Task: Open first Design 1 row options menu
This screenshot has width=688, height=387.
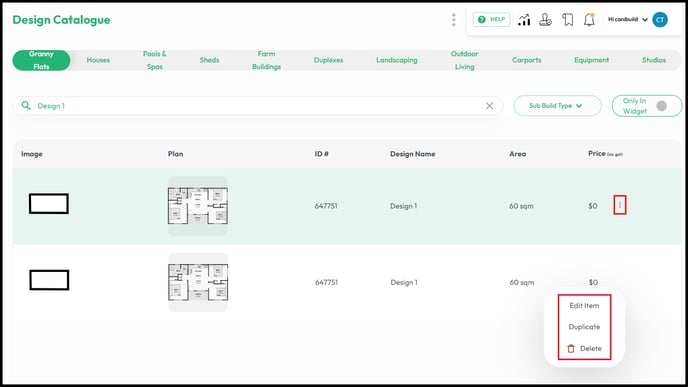Action: [620, 205]
